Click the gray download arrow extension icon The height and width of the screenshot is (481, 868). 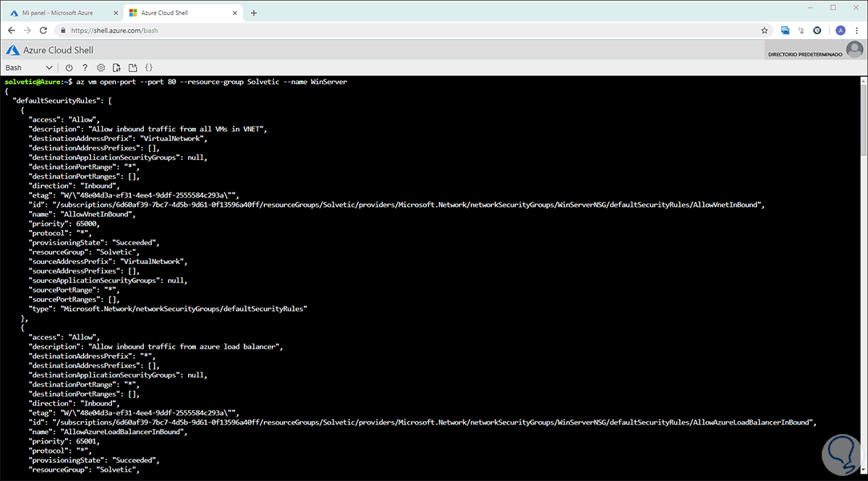(801, 30)
